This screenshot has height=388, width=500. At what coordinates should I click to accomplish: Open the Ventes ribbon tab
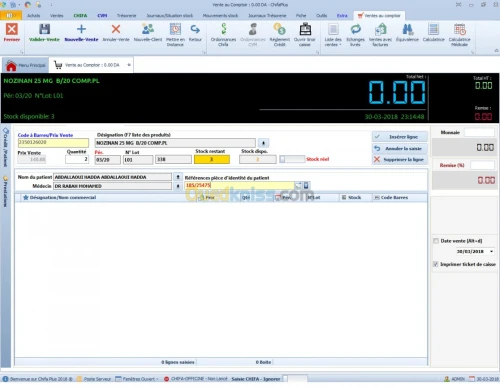[56, 16]
